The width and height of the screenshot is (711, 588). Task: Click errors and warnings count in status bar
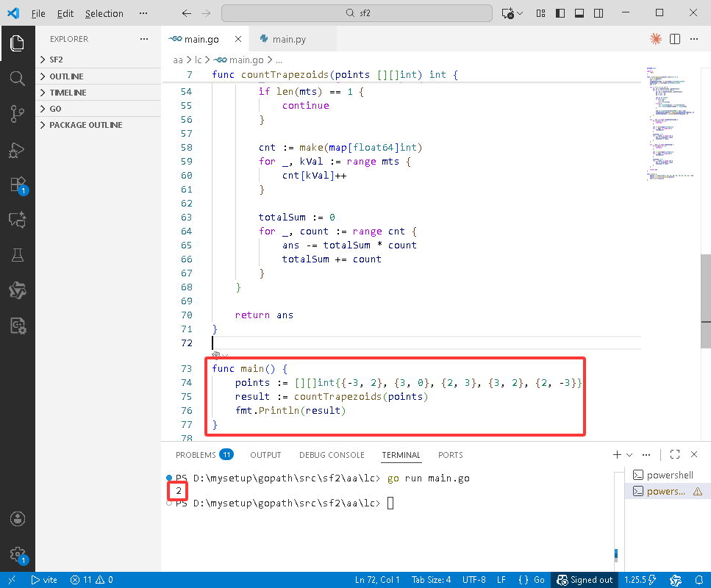click(x=92, y=580)
